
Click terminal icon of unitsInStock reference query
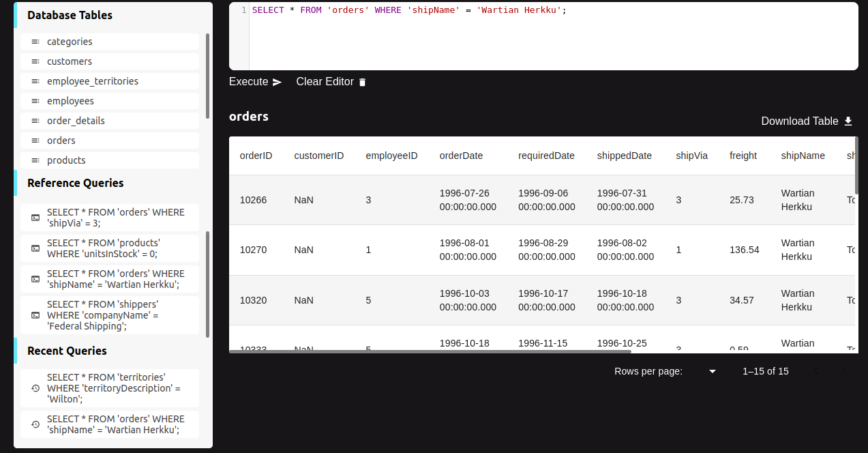(35, 248)
